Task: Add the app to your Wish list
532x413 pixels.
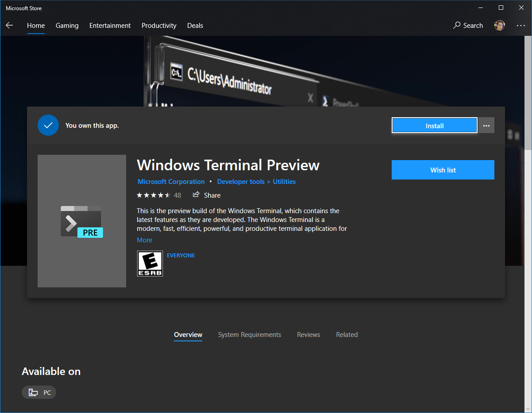Action: point(443,170)
